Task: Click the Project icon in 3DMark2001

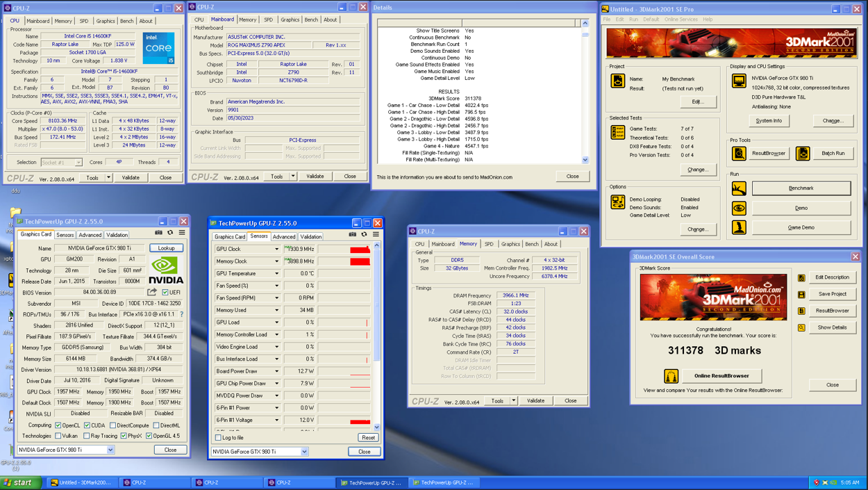Action: [x=617, y=81]
